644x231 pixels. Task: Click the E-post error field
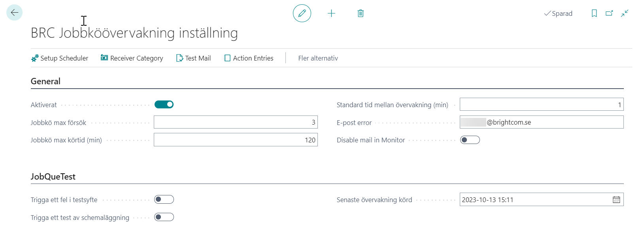[542, 122]
